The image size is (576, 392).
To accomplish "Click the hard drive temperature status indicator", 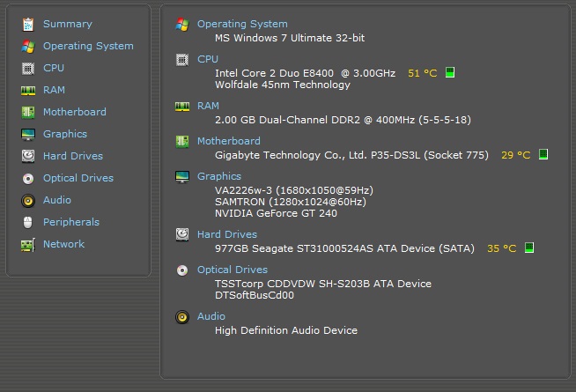I will pos(529,248).
